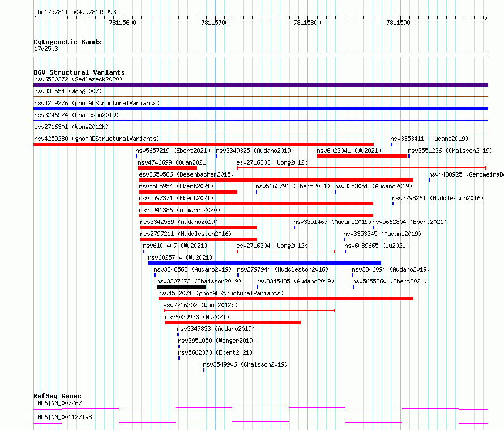Image resolution: width=504 pixels, height=430 pixels.
Task: Open TMC6|NM_001127198 gene label
Action: pyautogui.click(x=63, y=417)
